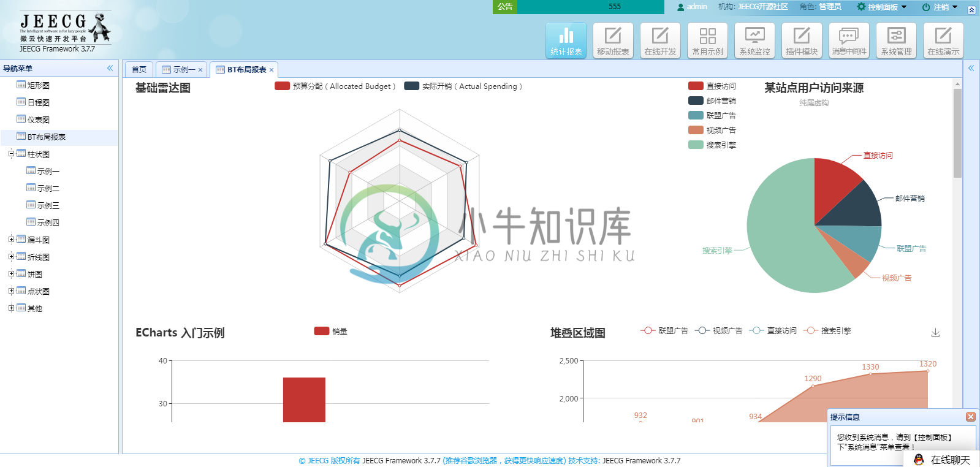Click the 公告 announcement label
Image resolution: width=980 pixels, height=467 pixels.
coord(505,7)
